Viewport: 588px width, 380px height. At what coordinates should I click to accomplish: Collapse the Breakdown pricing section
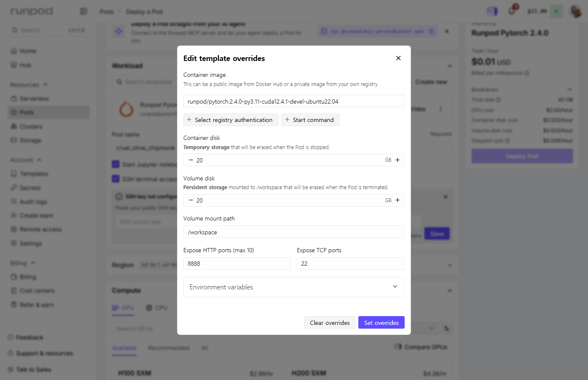[569, 89]
